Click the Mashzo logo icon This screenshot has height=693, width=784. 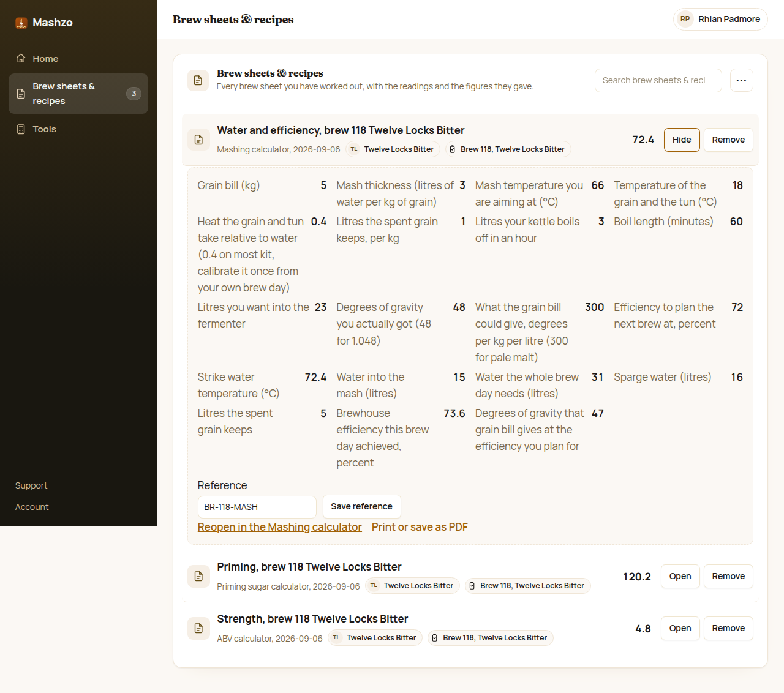tap(21, 23)
